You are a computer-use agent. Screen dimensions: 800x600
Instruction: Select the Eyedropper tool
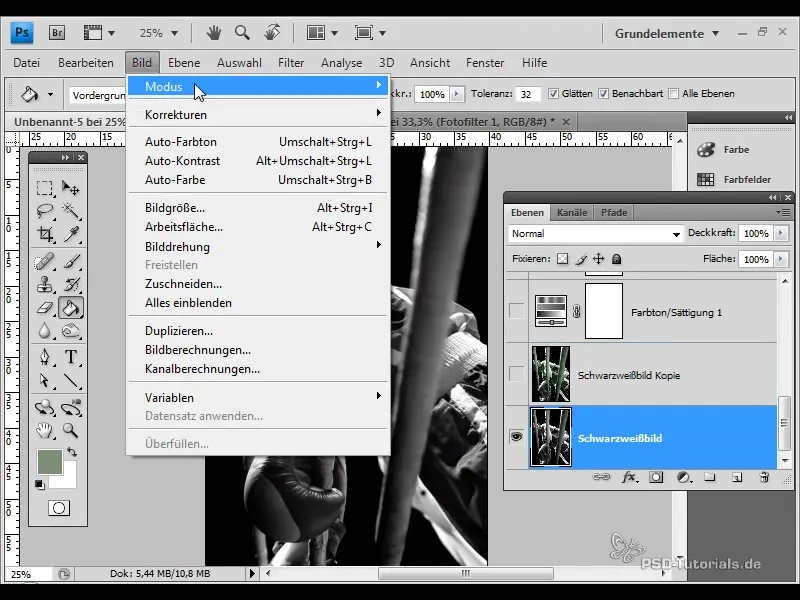70,234
